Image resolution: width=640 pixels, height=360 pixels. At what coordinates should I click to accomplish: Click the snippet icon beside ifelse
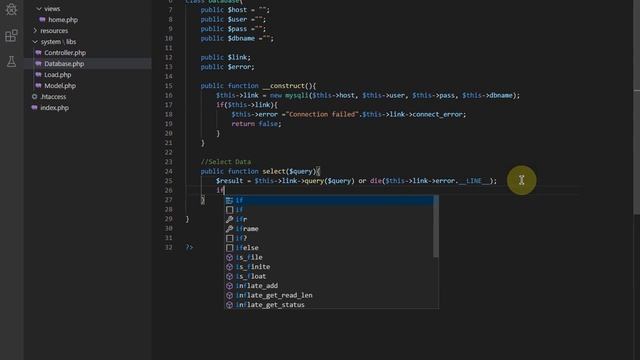click(229, 248)
